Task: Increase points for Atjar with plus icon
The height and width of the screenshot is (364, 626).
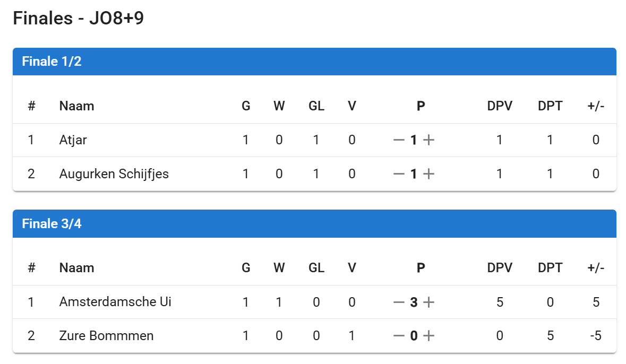Action: 428,140
